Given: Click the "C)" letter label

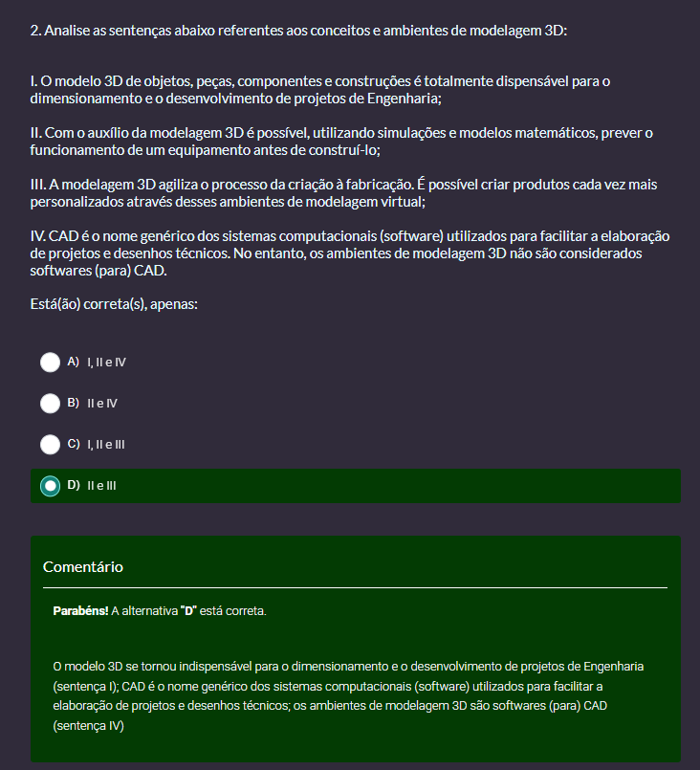Looking at the screenshot, I should (x=74, y=444).
